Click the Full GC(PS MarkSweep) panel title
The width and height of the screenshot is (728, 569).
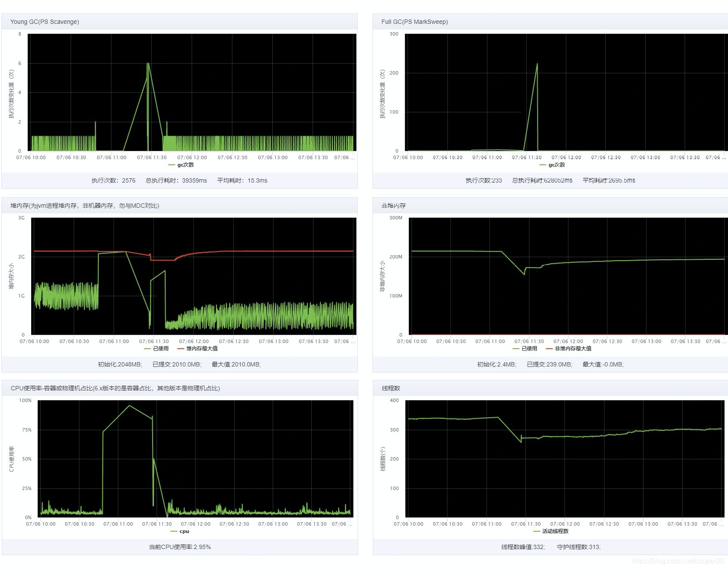415,22
